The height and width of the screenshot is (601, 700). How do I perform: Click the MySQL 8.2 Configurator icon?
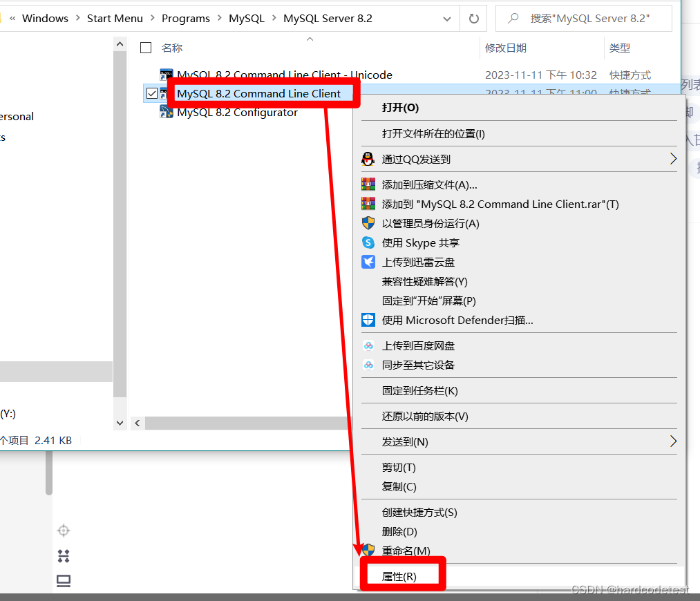pyautogui.click(x=166, y=111)
